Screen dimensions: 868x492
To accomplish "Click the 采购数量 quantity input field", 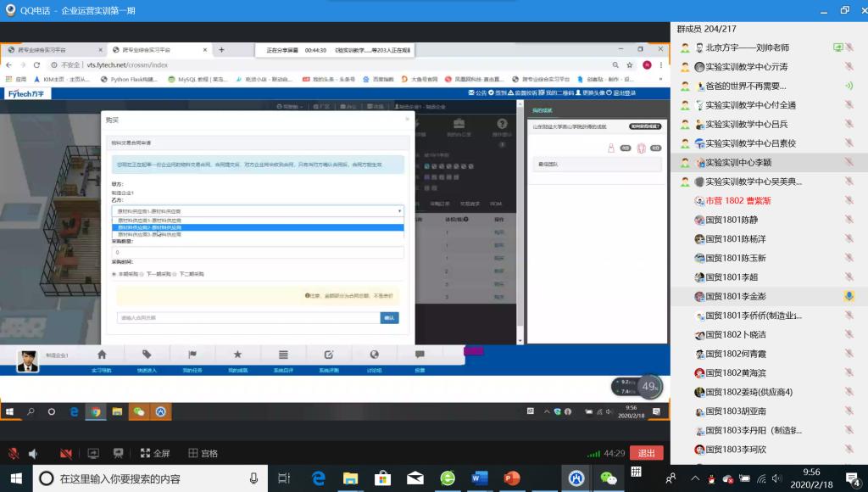I will [258, 252].
